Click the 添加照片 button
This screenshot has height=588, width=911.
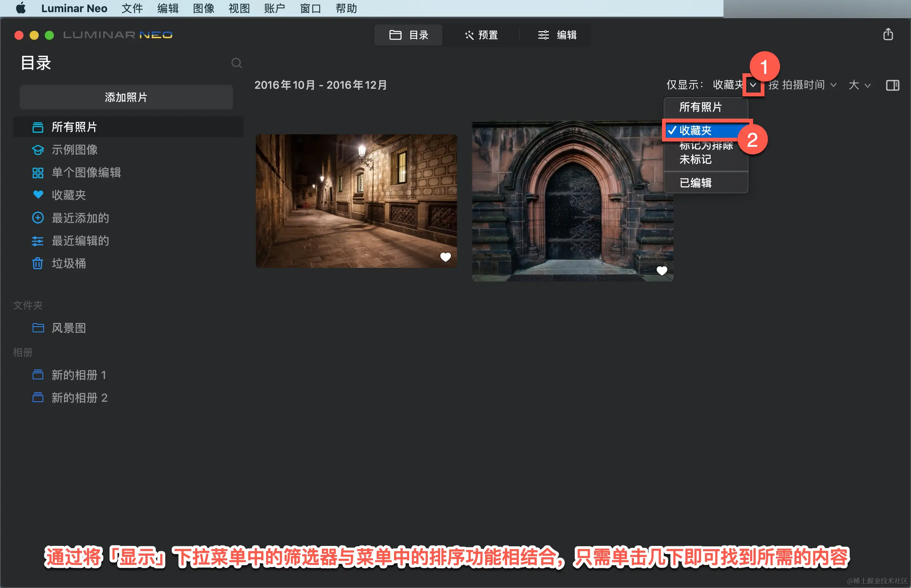(x=126, y=97)
